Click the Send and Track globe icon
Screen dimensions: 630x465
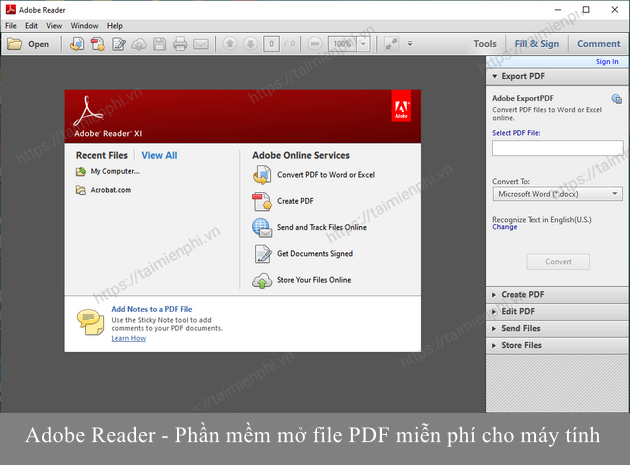point(262,228)
